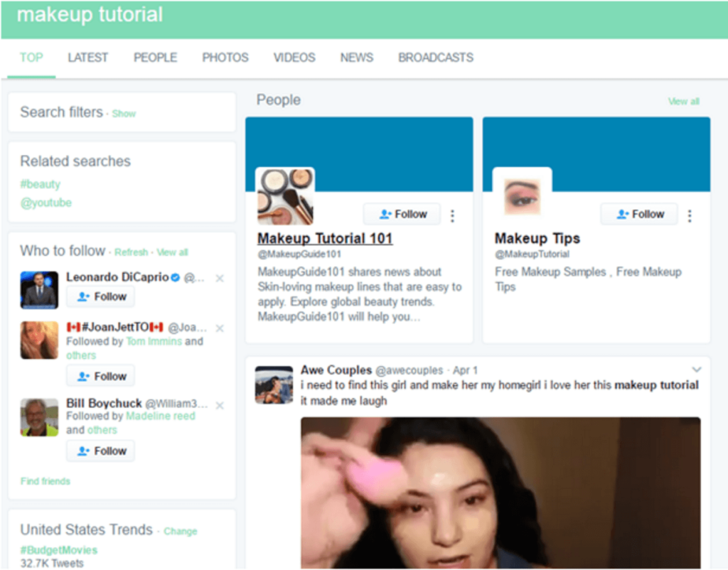Screen dimensions: 728x570
Task: Open Leonardo DiCaprio's profile picture
Action: (x=40, y=290)
